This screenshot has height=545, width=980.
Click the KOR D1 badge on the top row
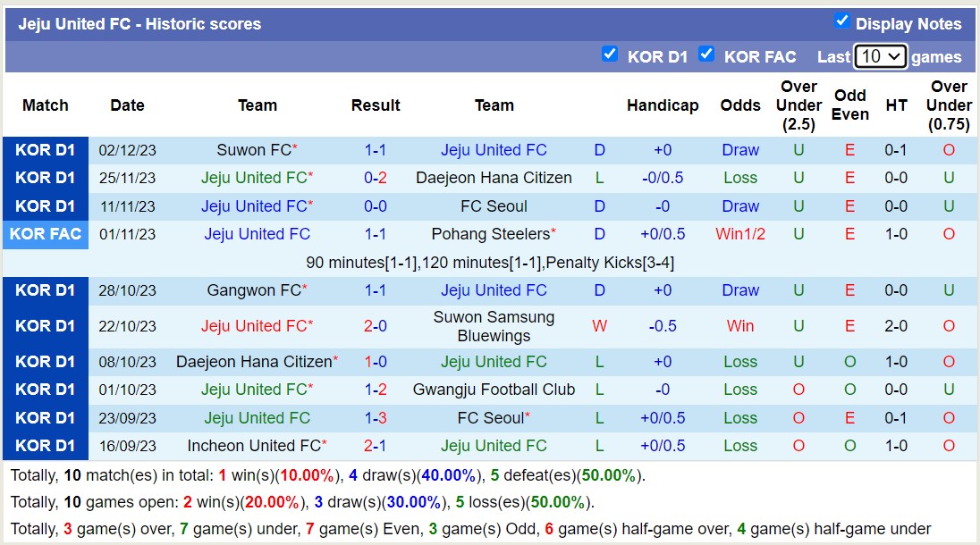coord(45,149)
